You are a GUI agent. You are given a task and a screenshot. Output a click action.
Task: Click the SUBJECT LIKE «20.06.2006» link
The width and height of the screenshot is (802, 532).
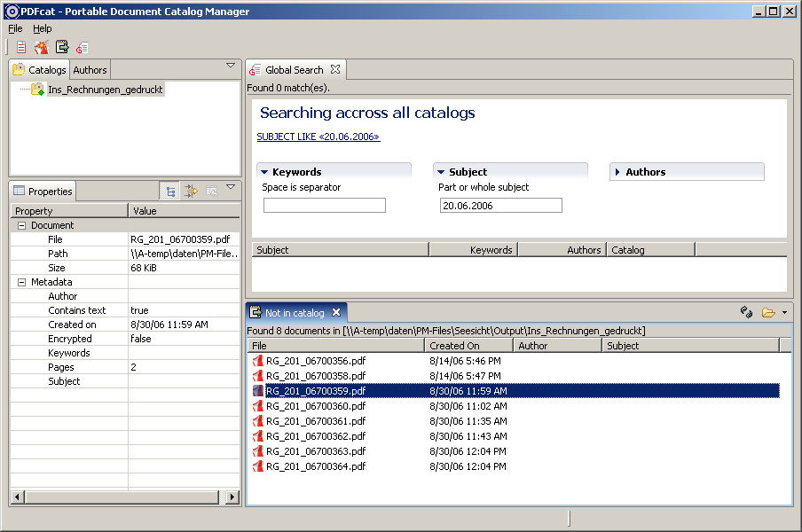click(x=318, y=137)
